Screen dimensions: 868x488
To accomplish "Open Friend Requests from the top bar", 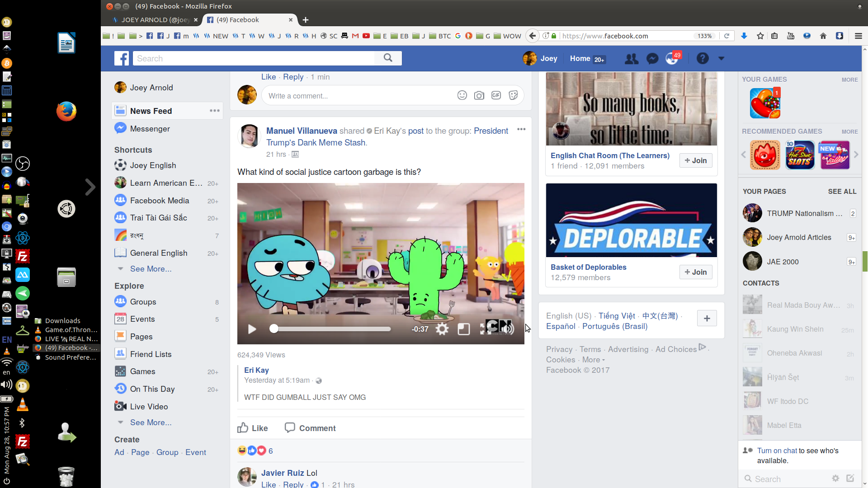I will [632, 59].
